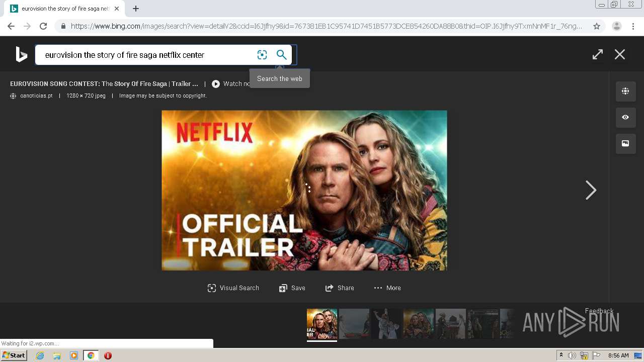Viewport: 644px width, 362px height.
Task: Click the magnifier Search the web icon
Action: click(282, 55)
